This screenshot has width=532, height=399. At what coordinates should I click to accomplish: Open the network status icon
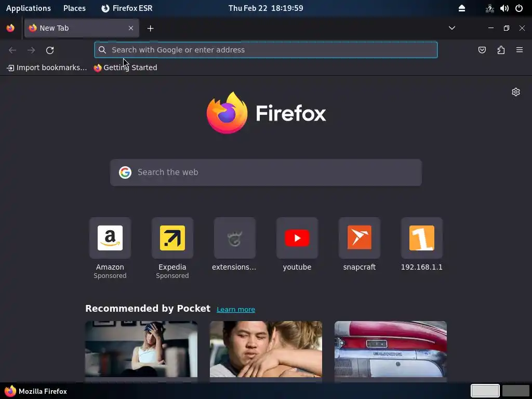point(489,8)
